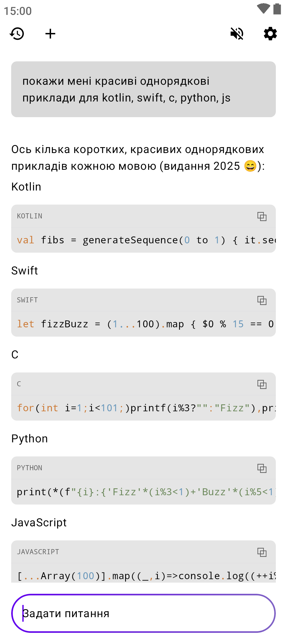The width and height of the screenshot is (287, 644).
Task: Focus the "Задати питання" input field
Action: coord(143,613)
